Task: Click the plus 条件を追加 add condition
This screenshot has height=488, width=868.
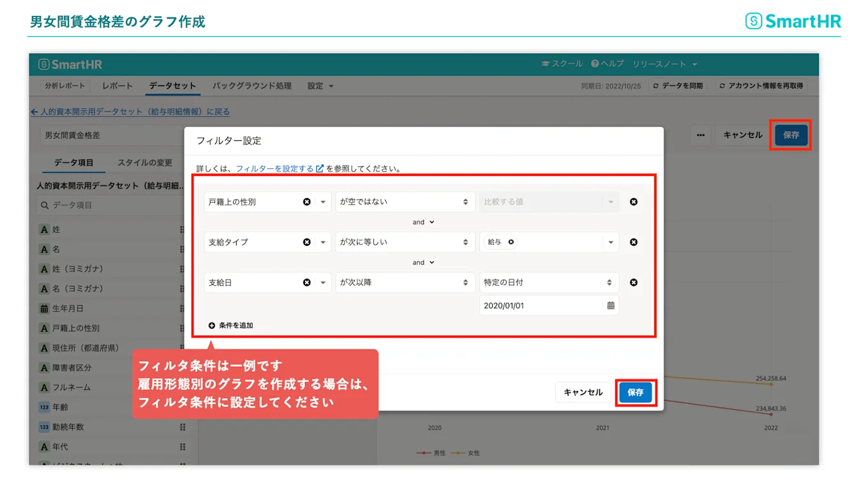Action: pos(230,325)
